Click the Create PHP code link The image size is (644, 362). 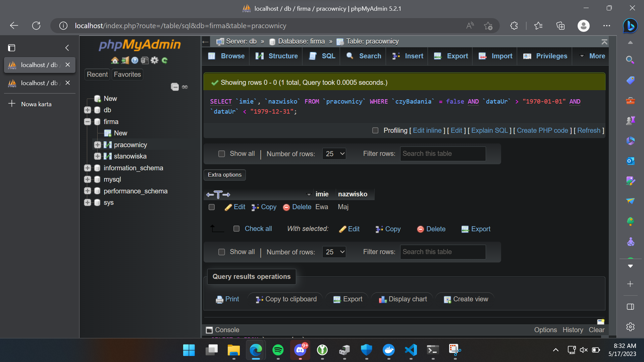coord(542,130)
